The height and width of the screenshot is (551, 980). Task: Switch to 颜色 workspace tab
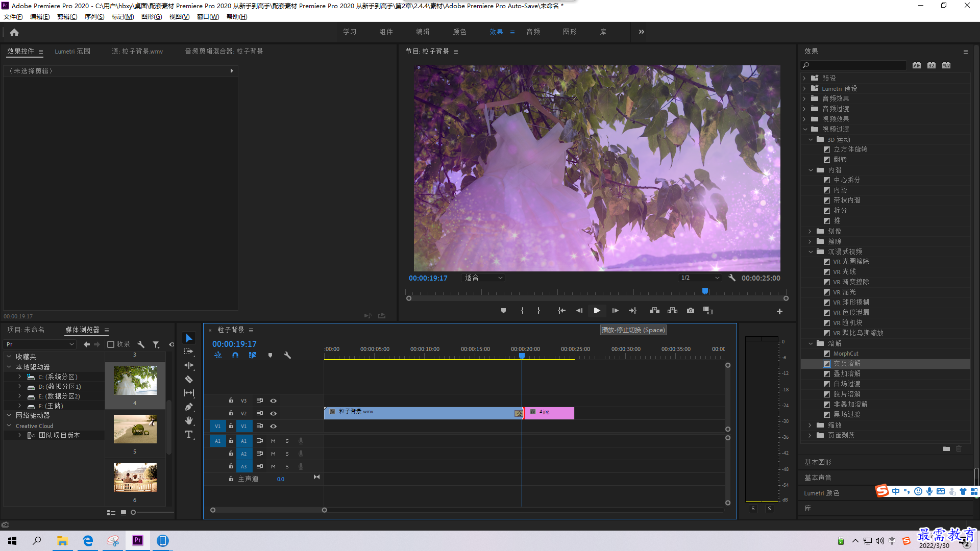coord(459,32)
